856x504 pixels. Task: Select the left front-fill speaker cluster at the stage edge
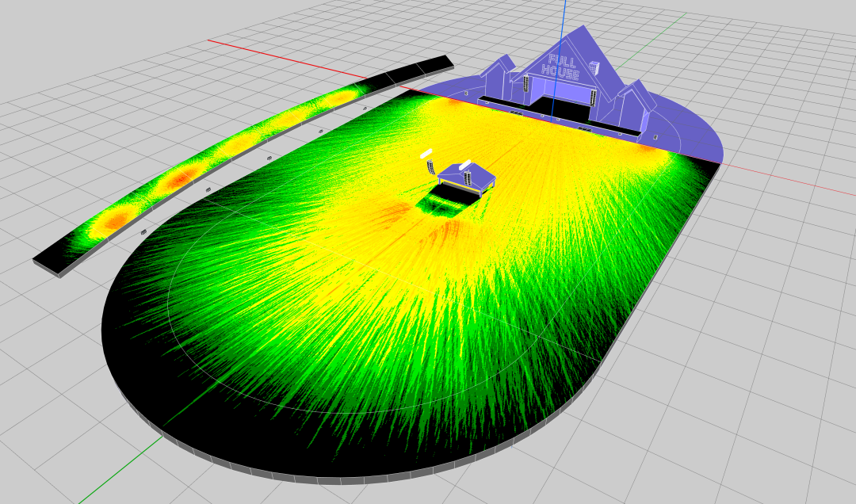515,113
